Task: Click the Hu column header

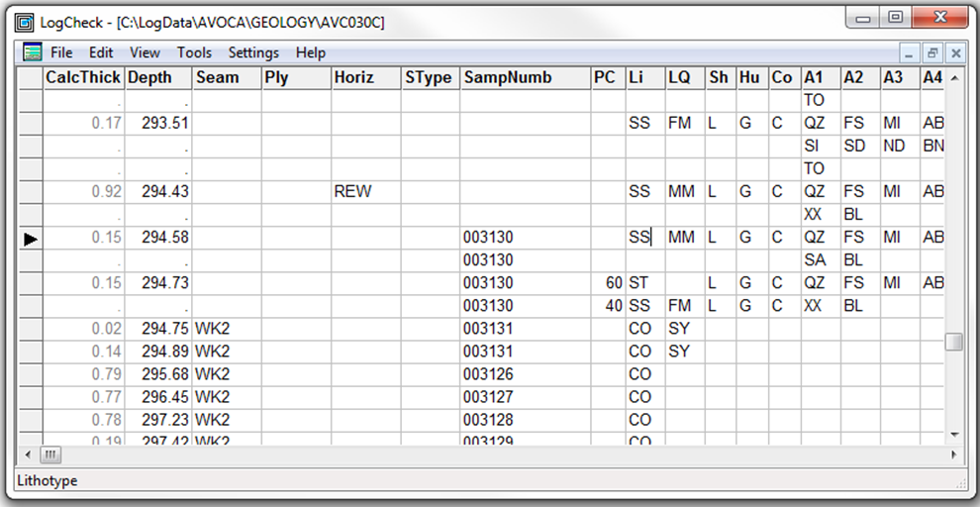Action: [752, 77]
